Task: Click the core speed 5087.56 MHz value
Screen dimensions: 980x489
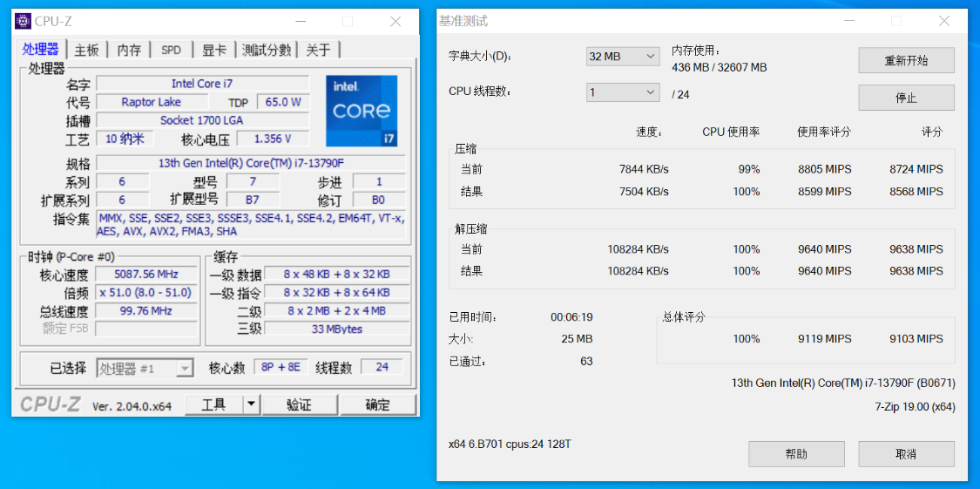Action: (146, 274)
